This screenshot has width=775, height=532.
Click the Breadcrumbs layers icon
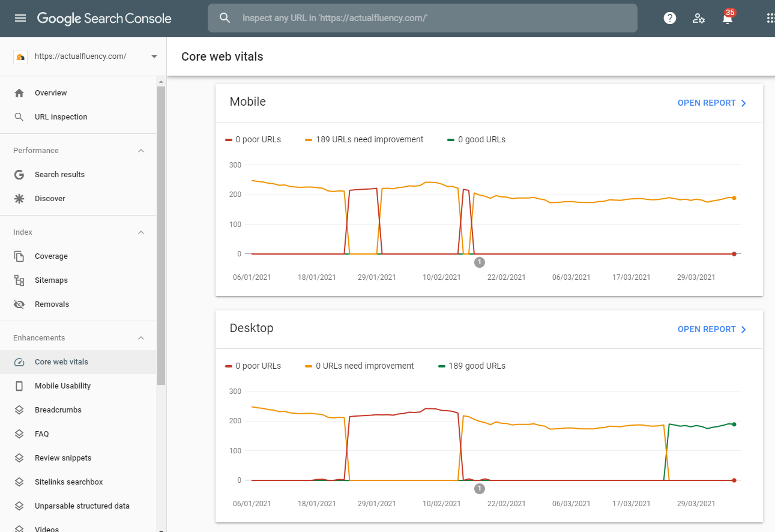19,410
